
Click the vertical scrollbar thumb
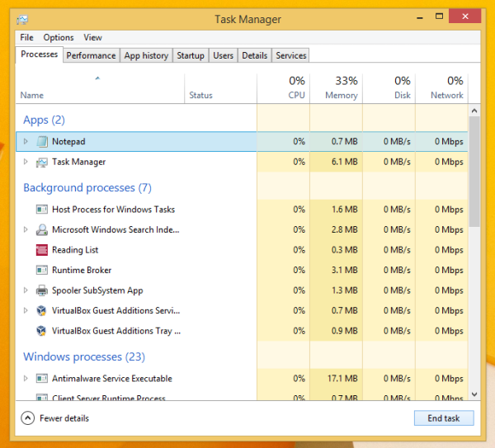coord(474,172)
